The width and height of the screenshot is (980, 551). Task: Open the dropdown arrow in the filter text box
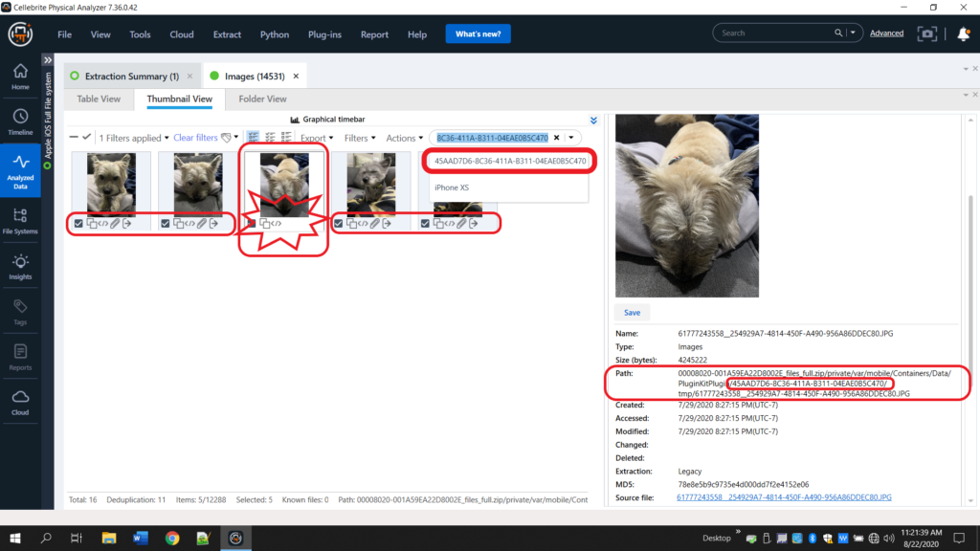[571, 138]
